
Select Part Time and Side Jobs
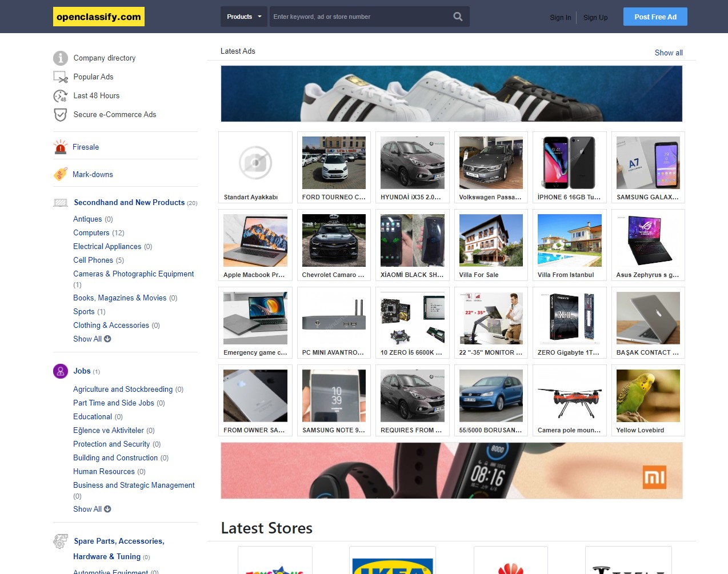coord(114,403)
